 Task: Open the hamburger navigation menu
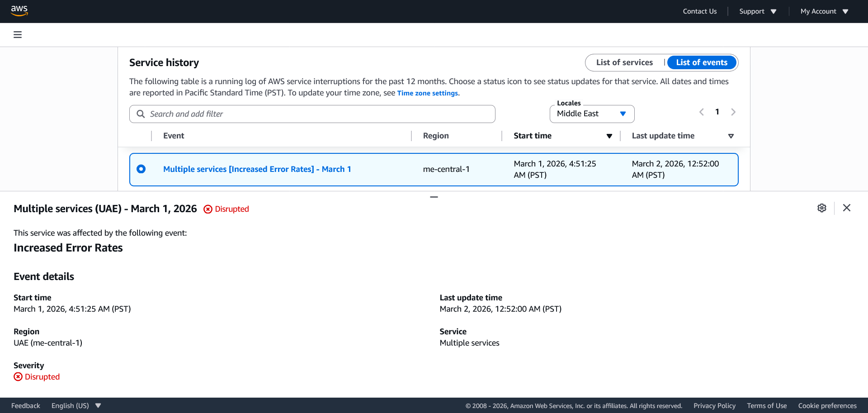click(18, 35)
